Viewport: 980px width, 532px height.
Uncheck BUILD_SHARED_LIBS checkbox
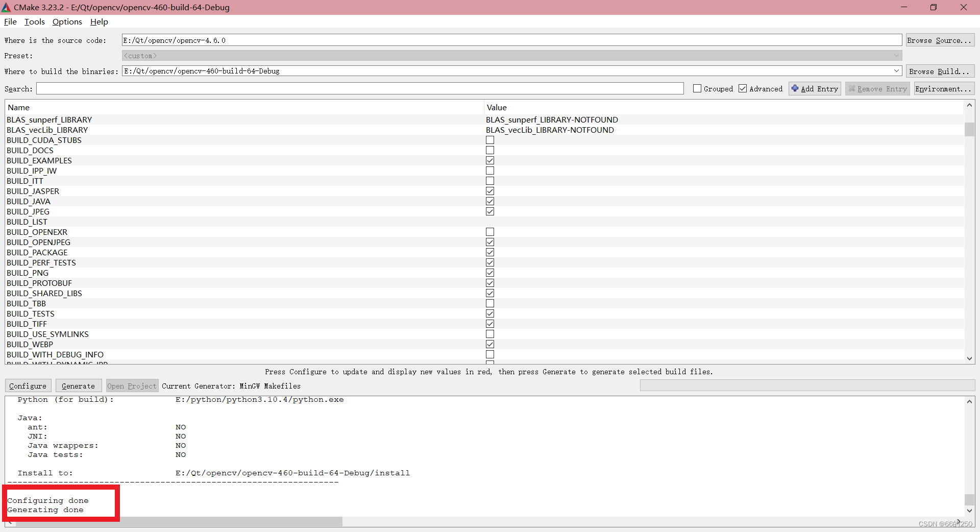490,293
